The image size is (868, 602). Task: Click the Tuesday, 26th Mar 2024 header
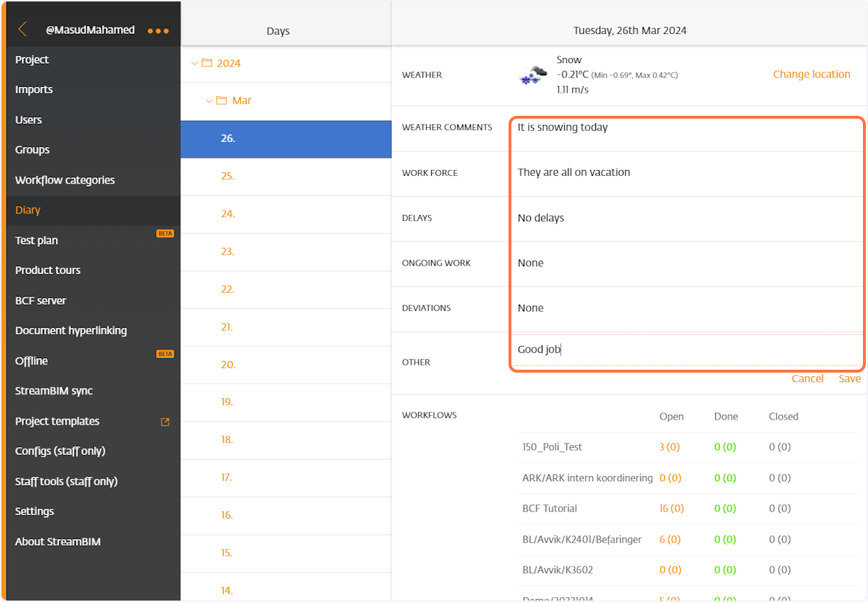[630, 30]
